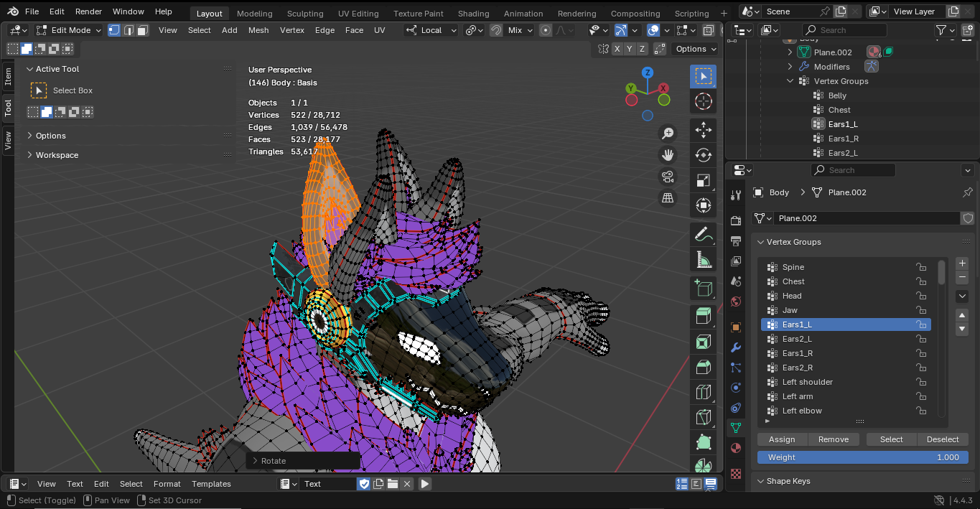This screenshot has height=509, width=980.
Task: Click the viewport zoom magnifier icon
Action: 668,133
